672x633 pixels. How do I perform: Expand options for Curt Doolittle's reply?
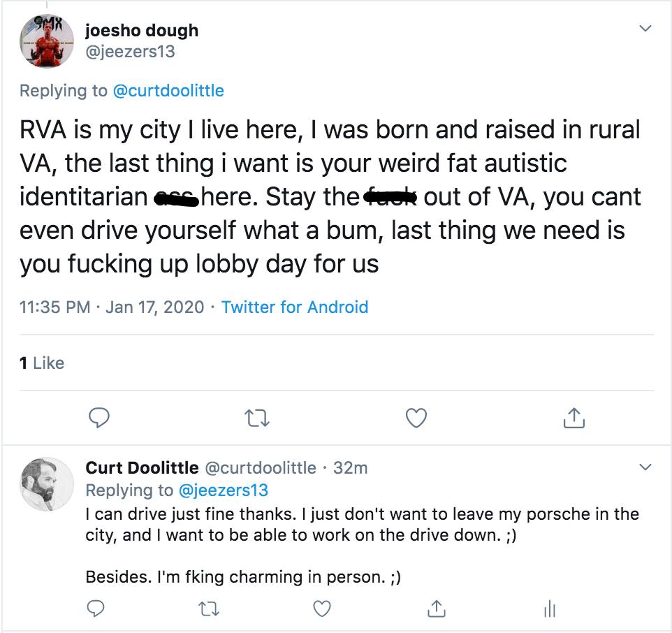(646, 466)
